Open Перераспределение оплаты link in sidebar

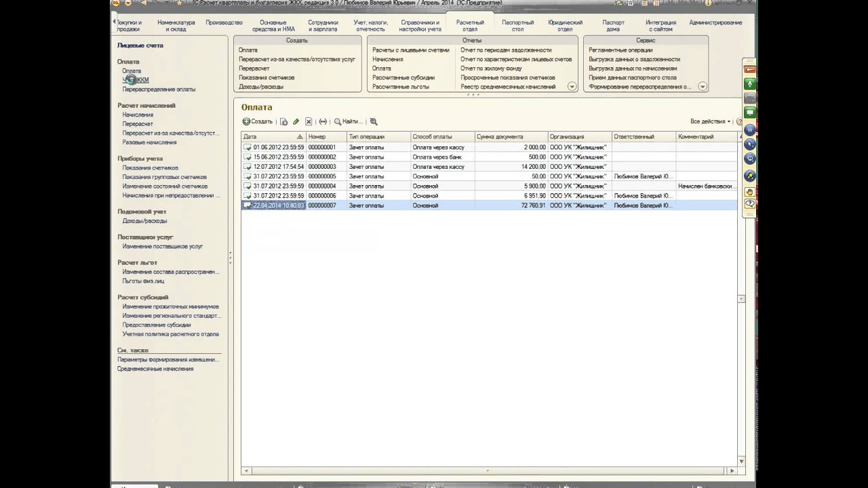[x=159, y=89]
